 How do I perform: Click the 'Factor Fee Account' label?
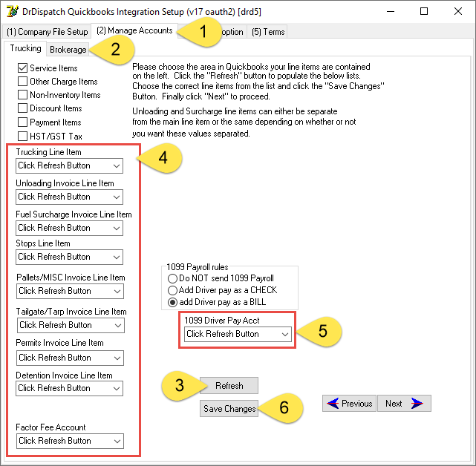[50, 427]
